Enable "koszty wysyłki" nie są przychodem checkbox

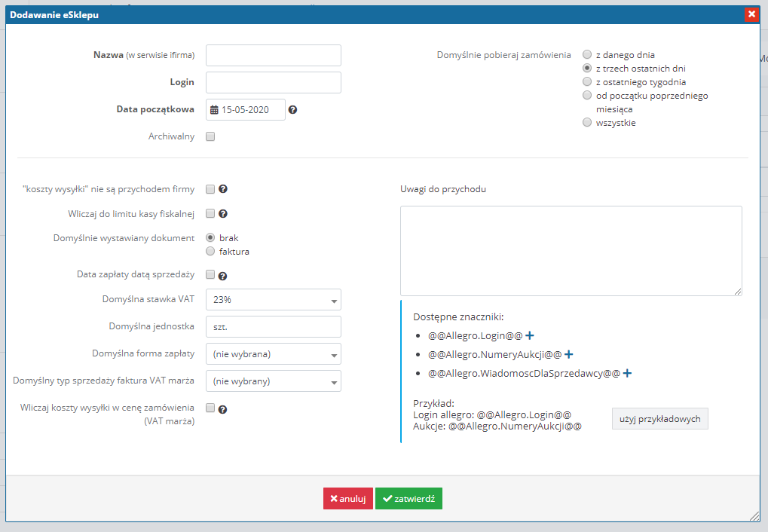point(210,189)
